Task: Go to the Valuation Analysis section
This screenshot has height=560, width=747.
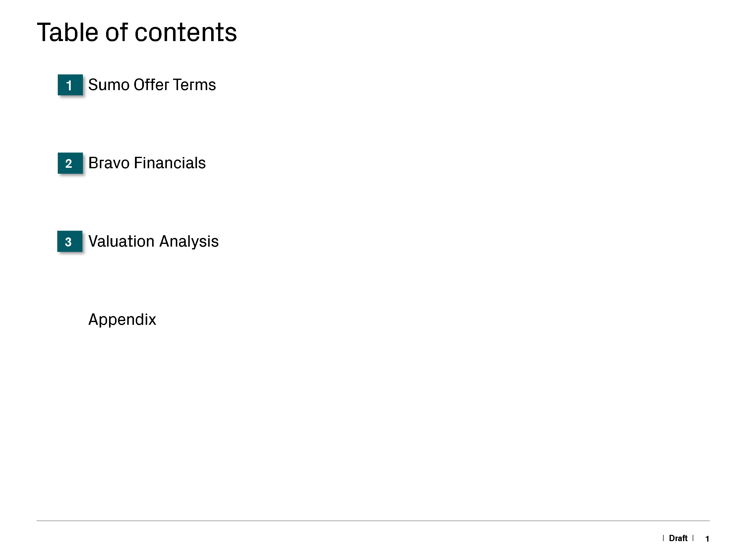Action: 153,242
